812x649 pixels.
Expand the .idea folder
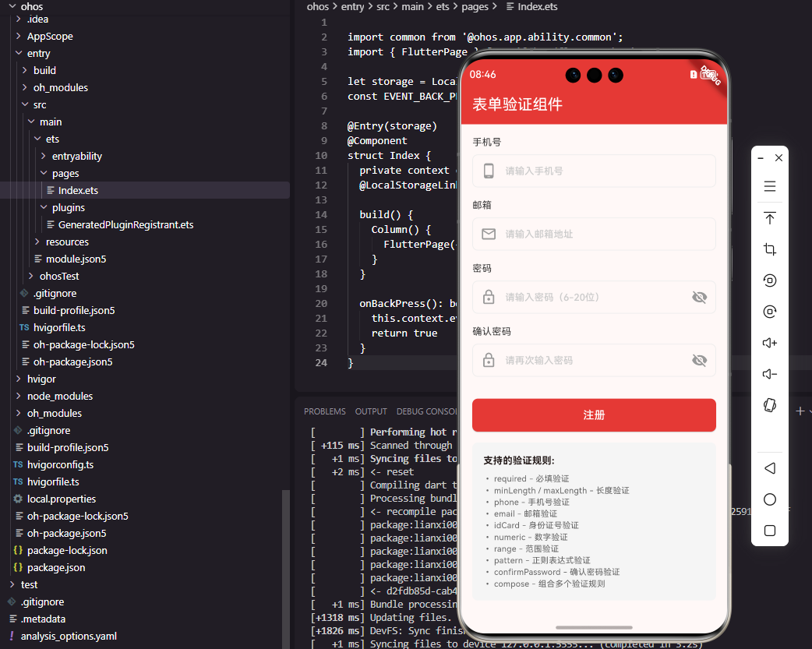tap(19, 19)
